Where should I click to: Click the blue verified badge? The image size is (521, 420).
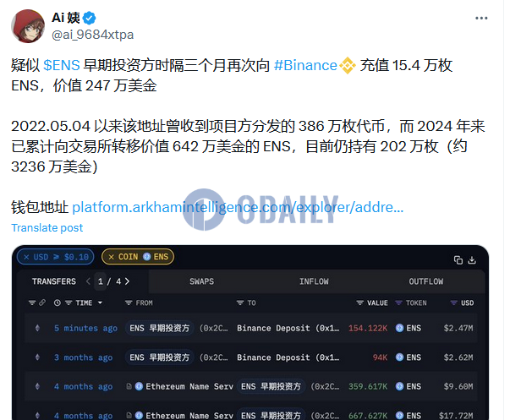[x=90, y=18]
